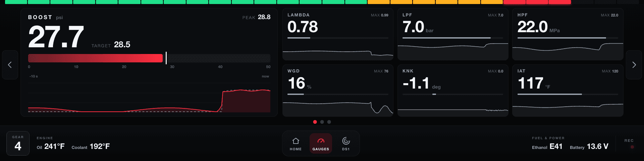Click the boost reading 27.7

point(56,37)
